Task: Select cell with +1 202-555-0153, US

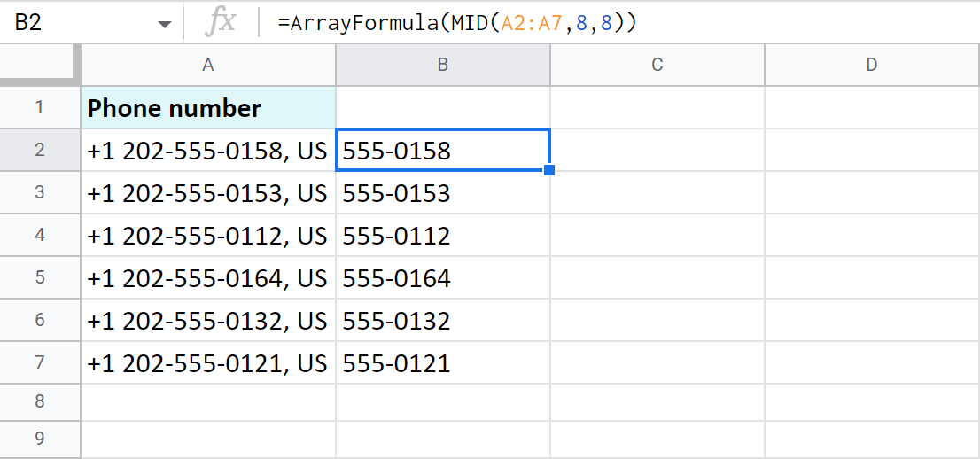Action: point(208,193)
